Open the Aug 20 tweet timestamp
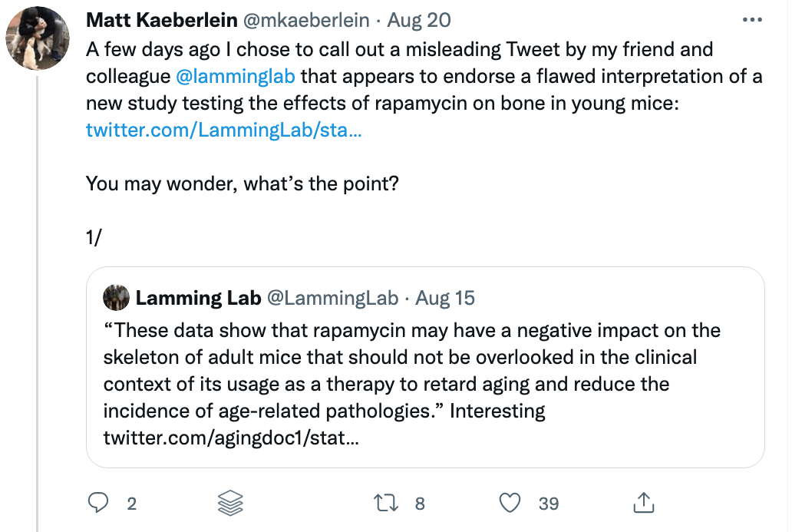Viewport: 792px width, 532px height. pyautogui.click(x=419, y=20)
